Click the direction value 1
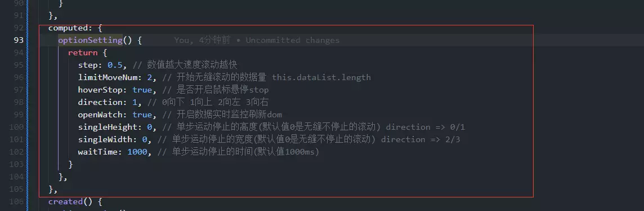The width and height of the screenshot is (644, 211). coord(135,102)
